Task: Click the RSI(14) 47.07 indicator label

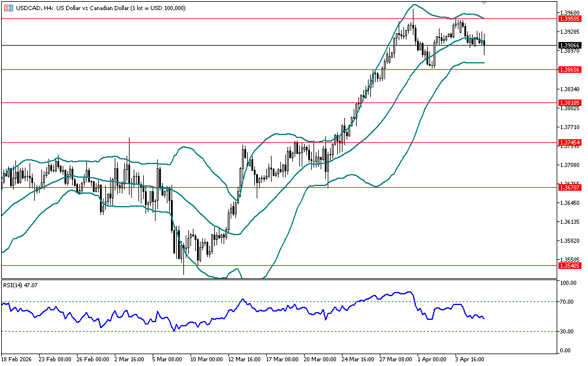Action: tap(21, 285)
